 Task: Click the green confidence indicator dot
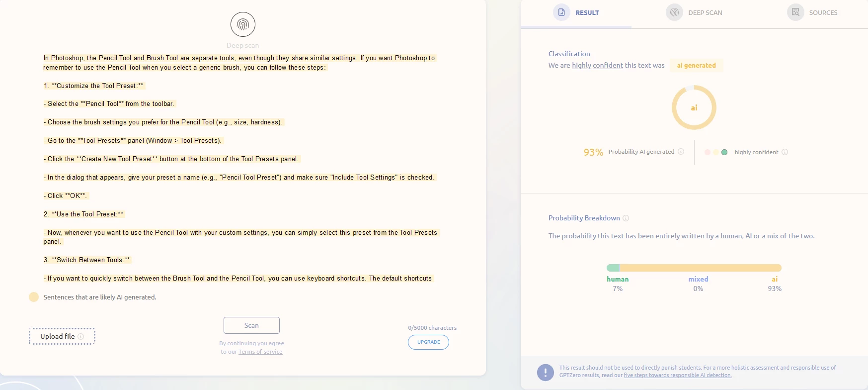tap(724, 152)
